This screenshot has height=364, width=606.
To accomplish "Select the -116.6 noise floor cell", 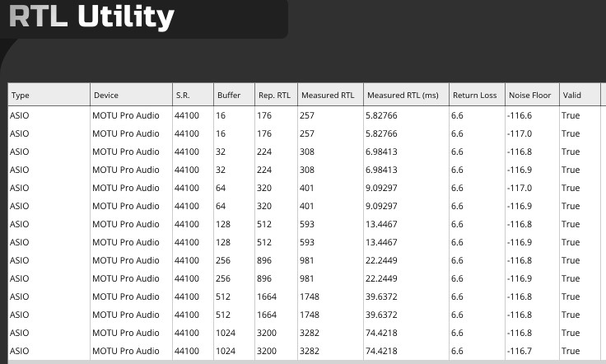I will (x=520, y=115).
